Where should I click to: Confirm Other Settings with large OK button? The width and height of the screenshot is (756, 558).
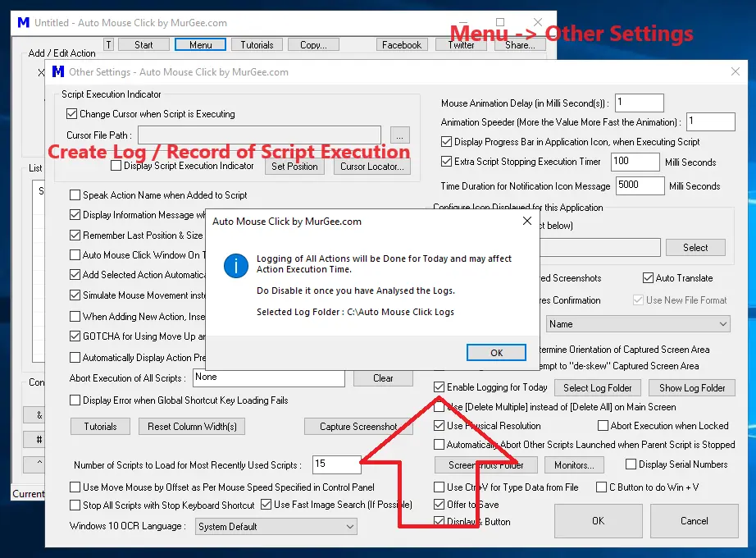598,521
